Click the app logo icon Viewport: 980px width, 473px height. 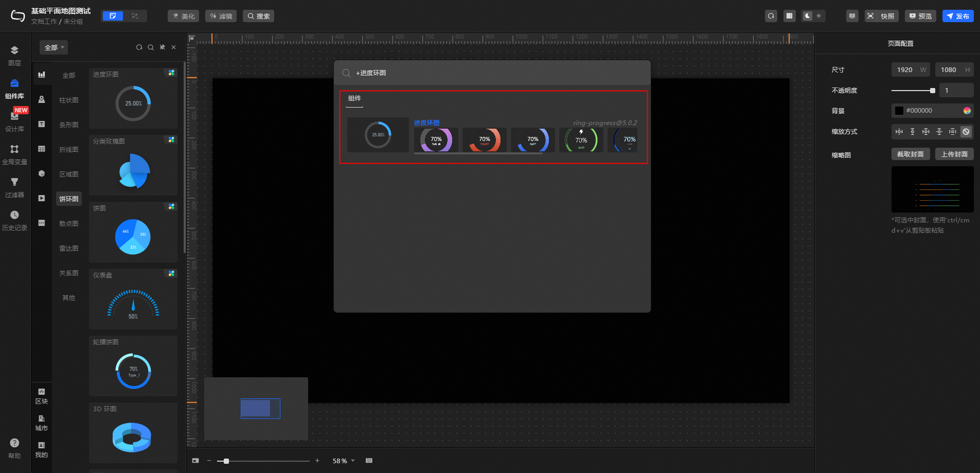coord(18,16)
